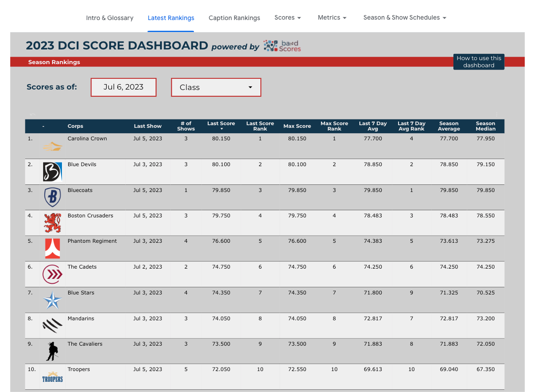Click the Troopers name
Screen dimensions: 535x392
(x=79, y=369)
